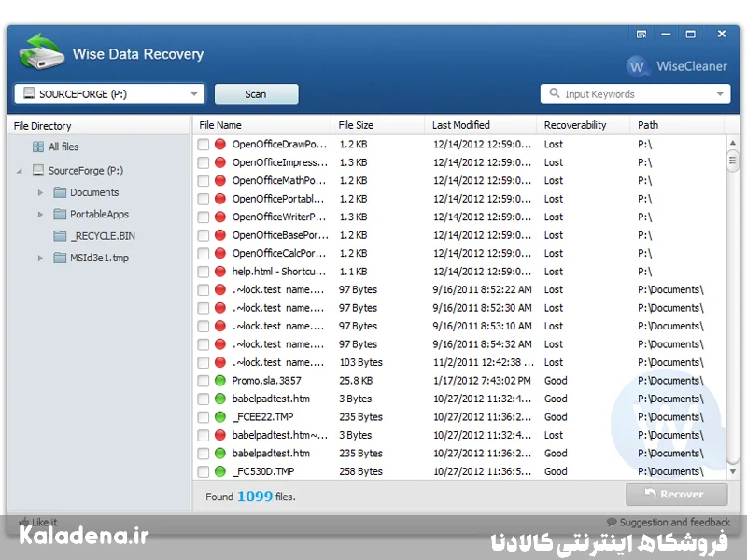Click red status dot of 103 Bytes lock file
The image size is (747, 560).
(x=220, y=362)
